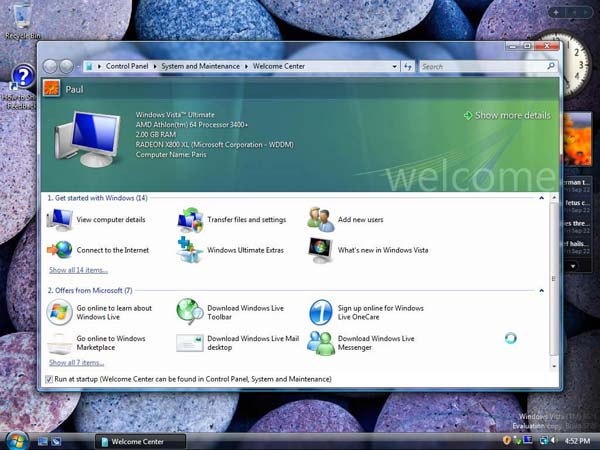Click the Windows Start orb
600x450 pixels.
click(x=16, y=440)
